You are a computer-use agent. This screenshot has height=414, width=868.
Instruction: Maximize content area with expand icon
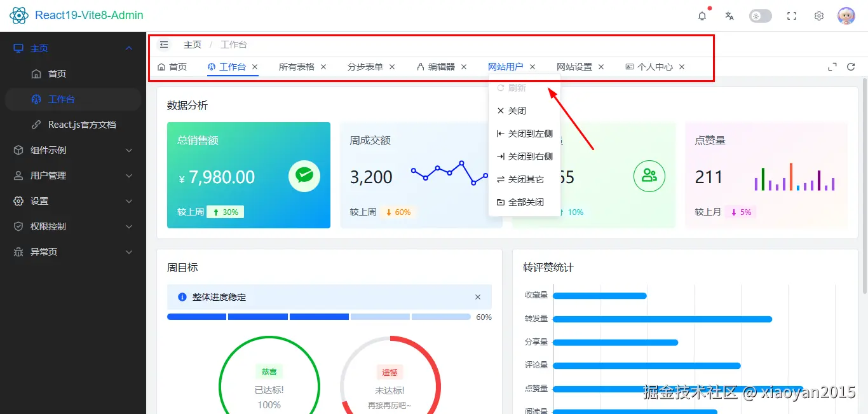click(x=832, y=67)
